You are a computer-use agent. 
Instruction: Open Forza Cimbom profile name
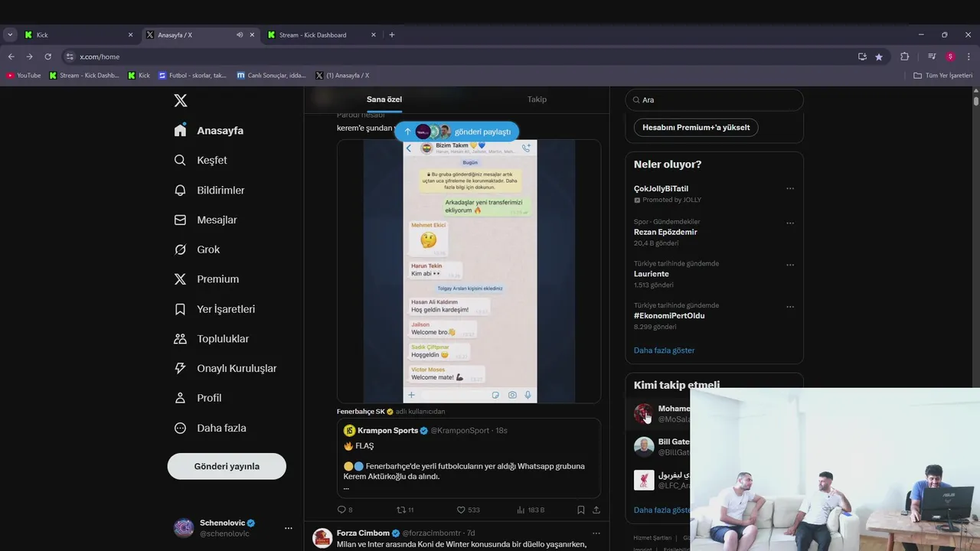point(363,533)
